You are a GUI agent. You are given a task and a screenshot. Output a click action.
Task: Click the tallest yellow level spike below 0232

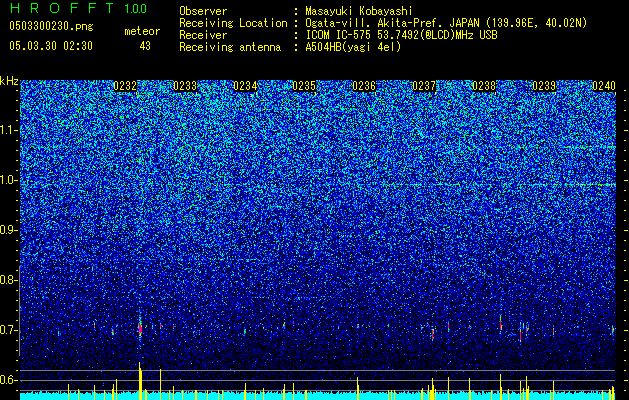click(140, 381)
